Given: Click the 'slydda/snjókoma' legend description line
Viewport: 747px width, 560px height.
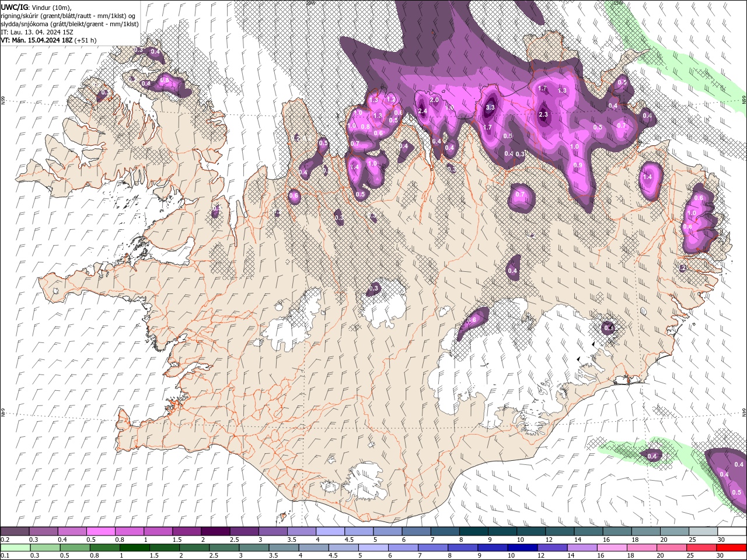Looking at the screenshot, I should pyautogui.click(x=69, y=24).
